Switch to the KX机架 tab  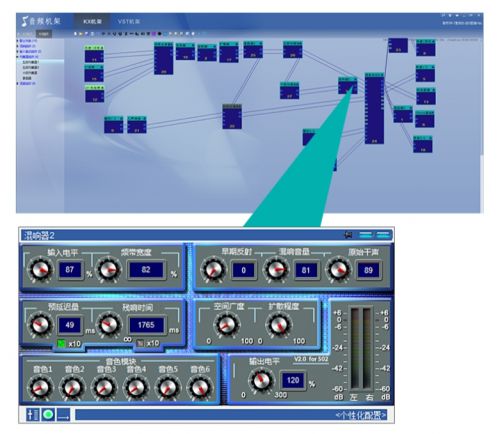[92, 21]
